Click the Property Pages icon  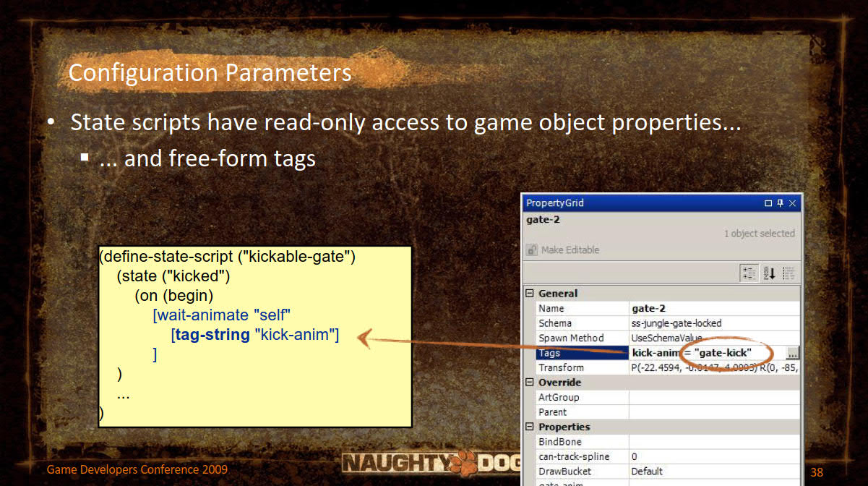(788, 273)
